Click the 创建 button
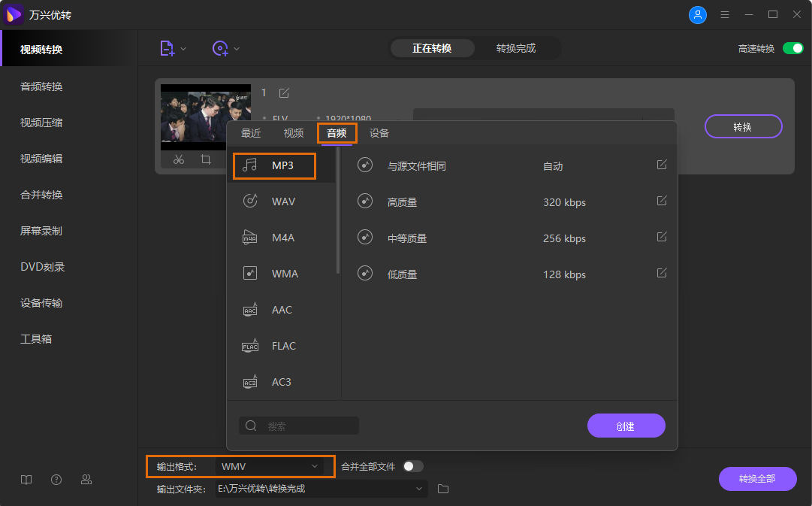Screen dimensions: 812x506 pyautogui.click(x=626, y=425)
